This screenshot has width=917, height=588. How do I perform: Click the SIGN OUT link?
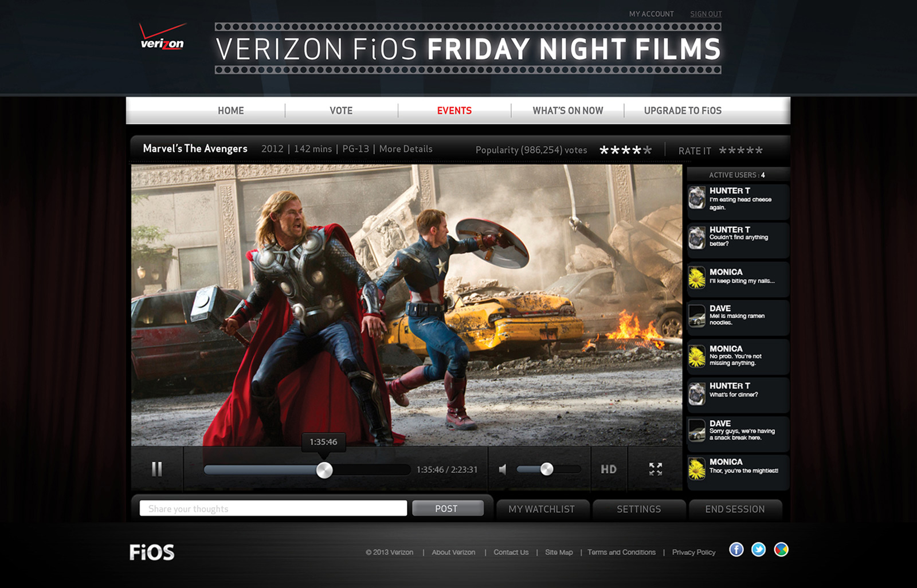coord(706,14)
